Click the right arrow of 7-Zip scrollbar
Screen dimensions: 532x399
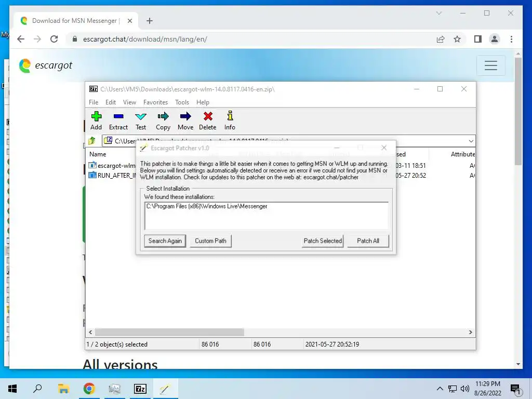[470, 332]
